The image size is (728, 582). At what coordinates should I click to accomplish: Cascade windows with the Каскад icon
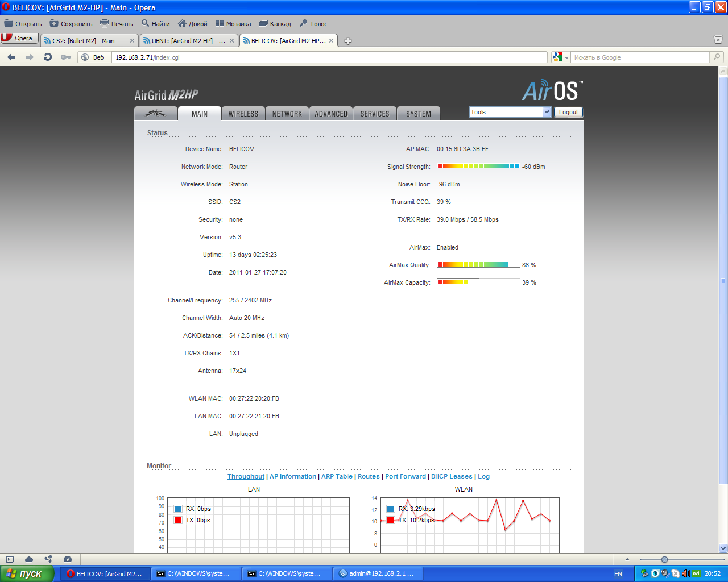[x=263, y=23]
